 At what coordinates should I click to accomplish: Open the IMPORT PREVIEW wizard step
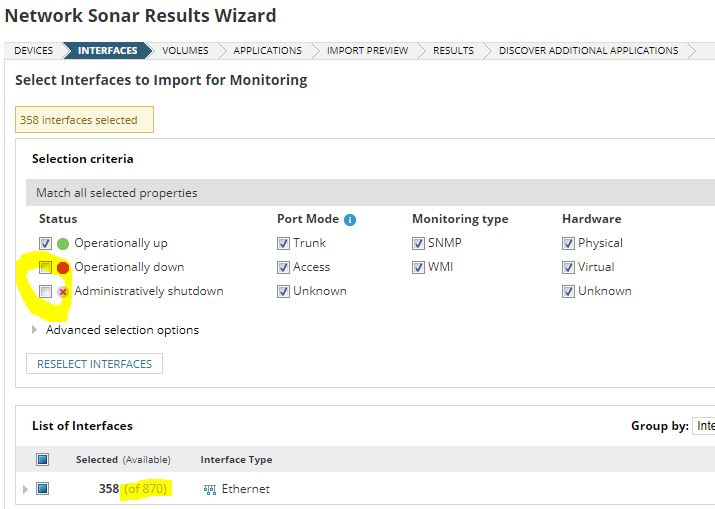pyautogui.click(x=367, y=51)
